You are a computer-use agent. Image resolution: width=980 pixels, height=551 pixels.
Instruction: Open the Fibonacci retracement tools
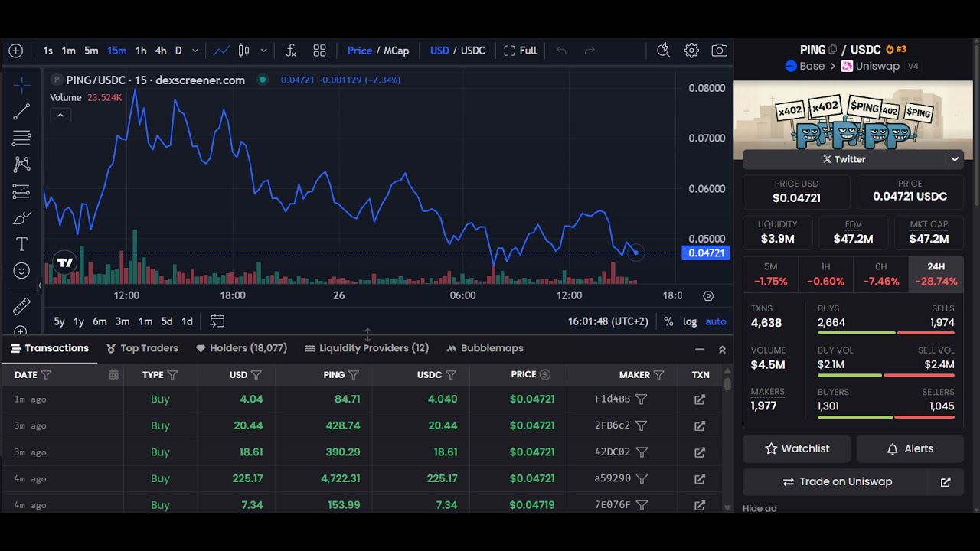[21, 139]
